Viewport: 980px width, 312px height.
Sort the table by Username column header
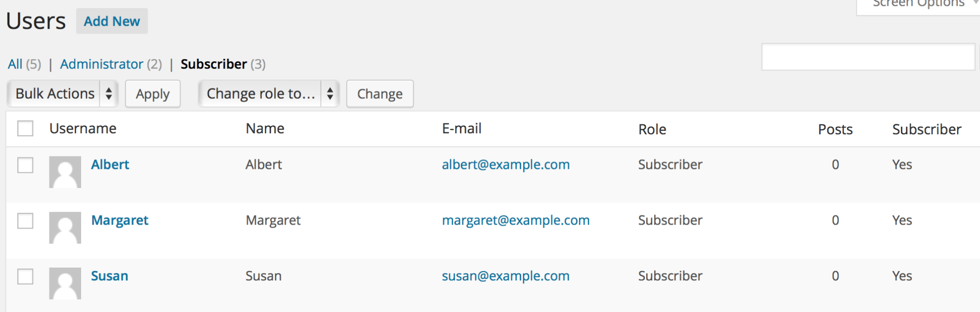[83, 128]
